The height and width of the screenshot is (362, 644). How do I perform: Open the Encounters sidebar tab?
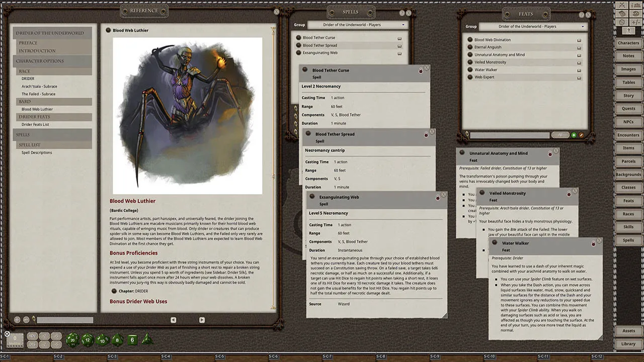pos(628,135)
